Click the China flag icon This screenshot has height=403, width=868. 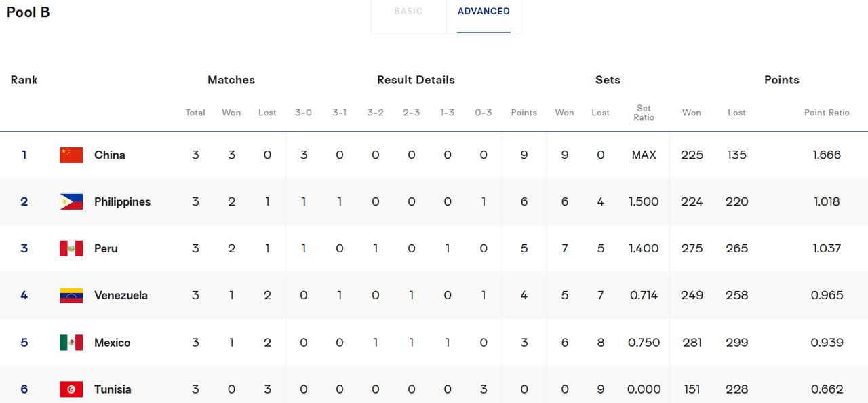coord(71,155)
